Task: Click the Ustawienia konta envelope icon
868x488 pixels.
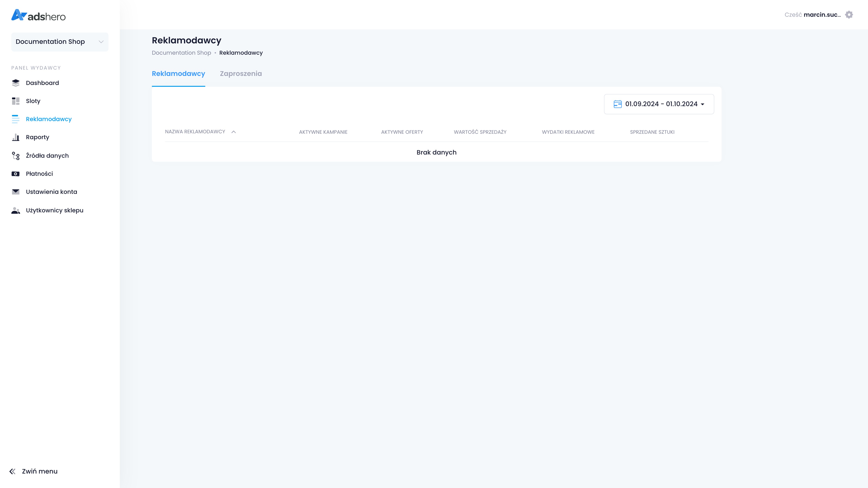Action: click(x=16, y=192)
